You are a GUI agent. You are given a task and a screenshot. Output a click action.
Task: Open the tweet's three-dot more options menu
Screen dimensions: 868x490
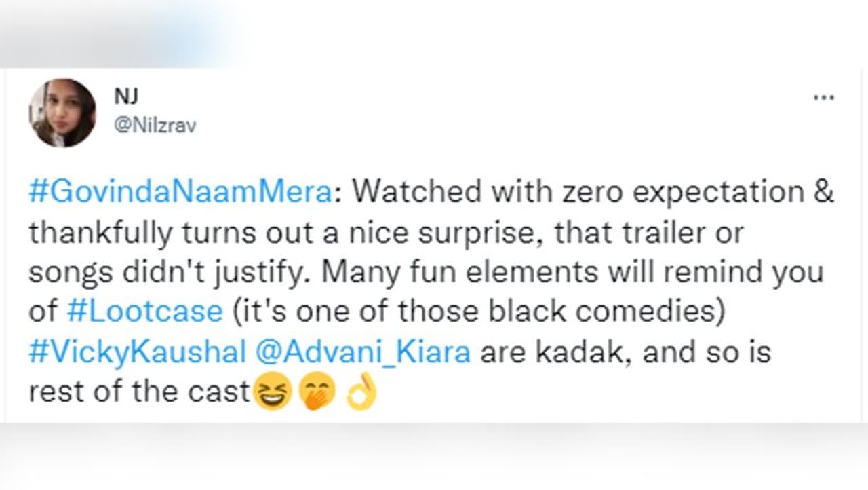coord(823,98)
